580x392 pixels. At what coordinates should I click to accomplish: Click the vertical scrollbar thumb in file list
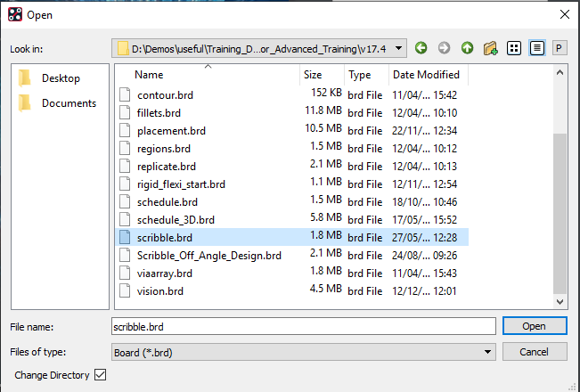pos(560,215)
